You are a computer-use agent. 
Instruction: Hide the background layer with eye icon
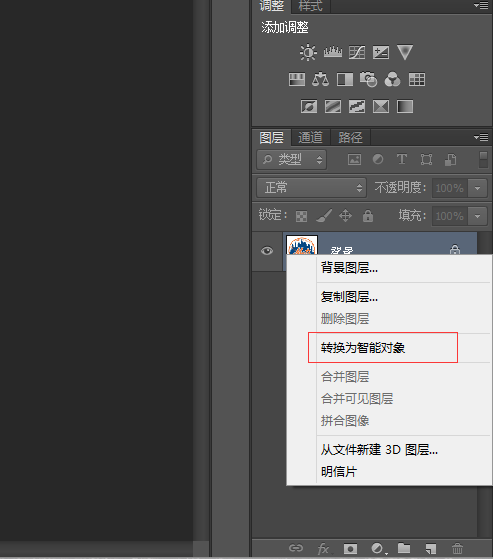(267, 251)
